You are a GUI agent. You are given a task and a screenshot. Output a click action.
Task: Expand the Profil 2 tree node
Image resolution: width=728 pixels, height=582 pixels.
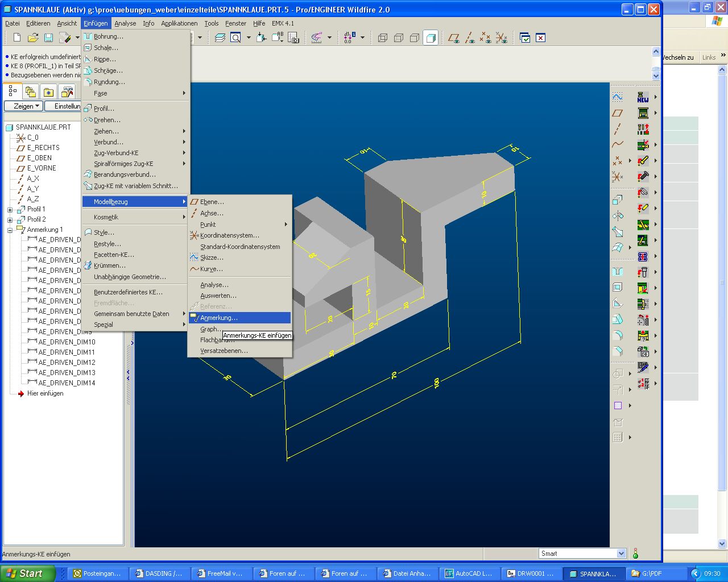pos(10,220)
